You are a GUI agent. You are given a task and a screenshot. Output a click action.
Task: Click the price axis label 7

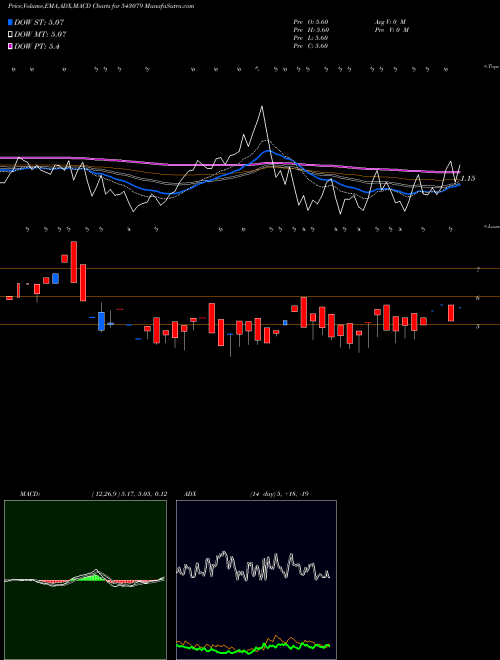click(478, 270)
